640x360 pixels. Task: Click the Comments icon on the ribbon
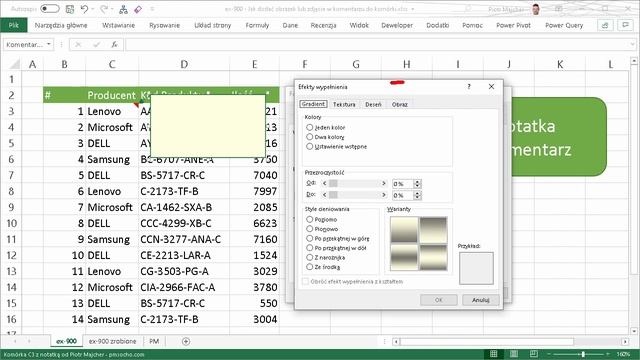tap(625, 25)
